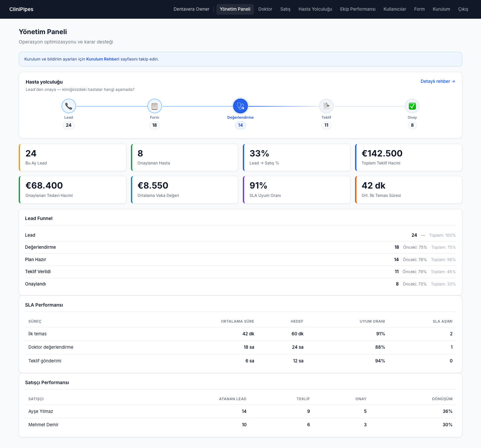
Task: Open the Teklif document step icon
Action: coord(326,106)
